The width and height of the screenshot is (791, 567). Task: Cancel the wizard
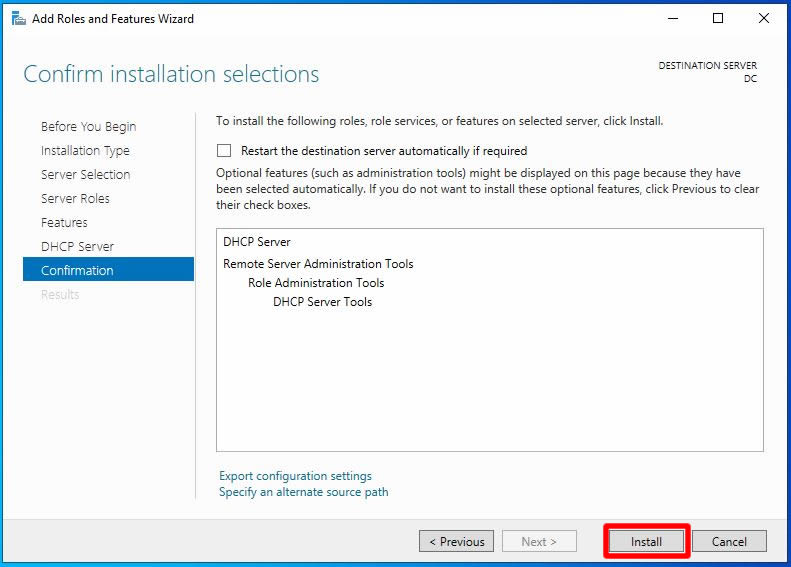tap(729, 541)
